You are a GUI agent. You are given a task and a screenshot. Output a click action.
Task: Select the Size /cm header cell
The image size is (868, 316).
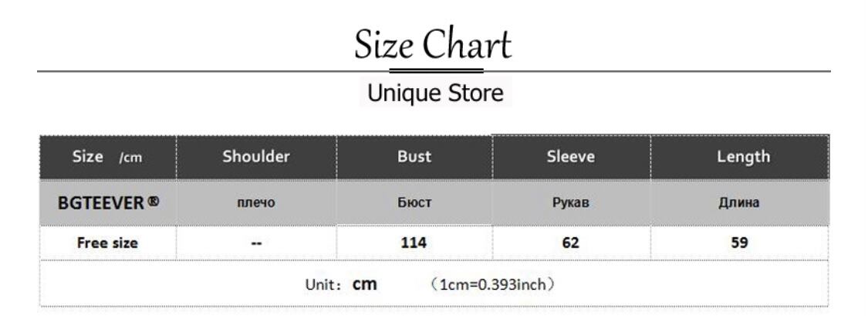tap(108, 157)
